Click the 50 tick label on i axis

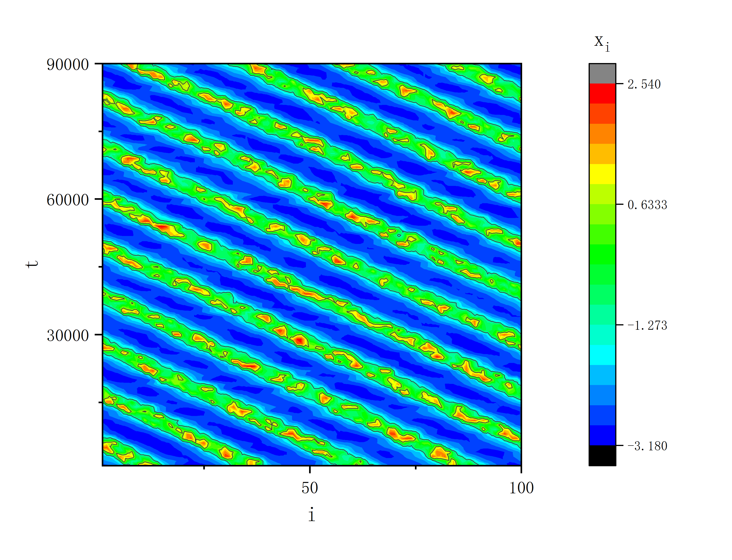310,488
